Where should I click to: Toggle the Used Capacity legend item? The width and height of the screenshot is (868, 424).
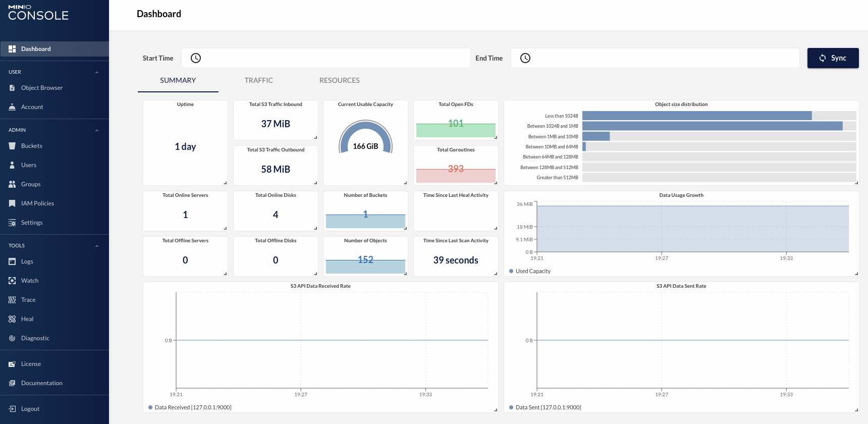coord(530,271)
